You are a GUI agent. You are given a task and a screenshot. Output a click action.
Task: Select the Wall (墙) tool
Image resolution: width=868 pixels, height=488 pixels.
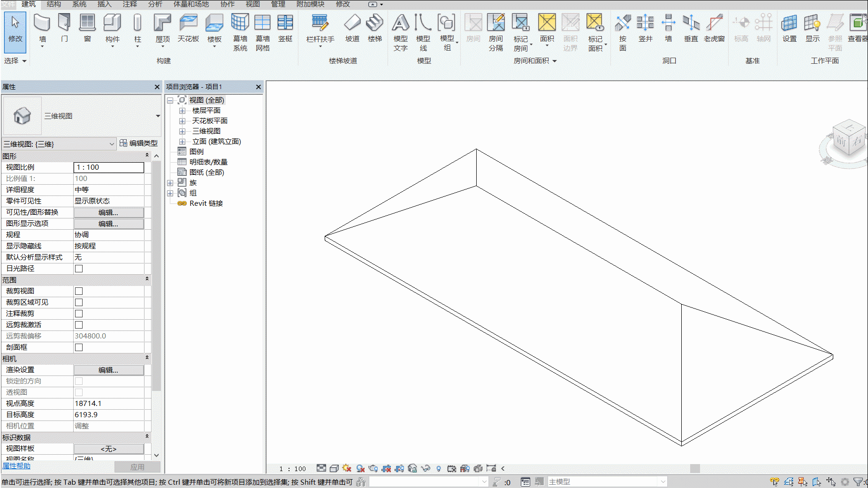[x=42, y=29]
